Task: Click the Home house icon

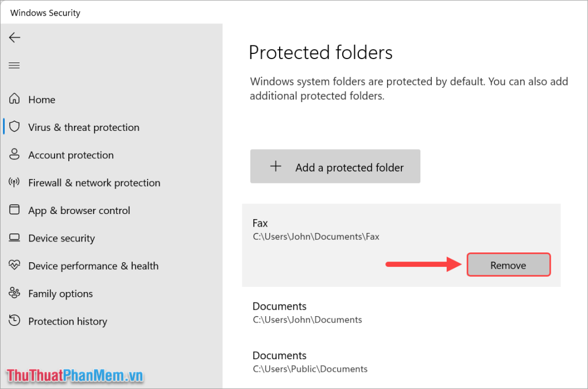Action: (14, 99)
